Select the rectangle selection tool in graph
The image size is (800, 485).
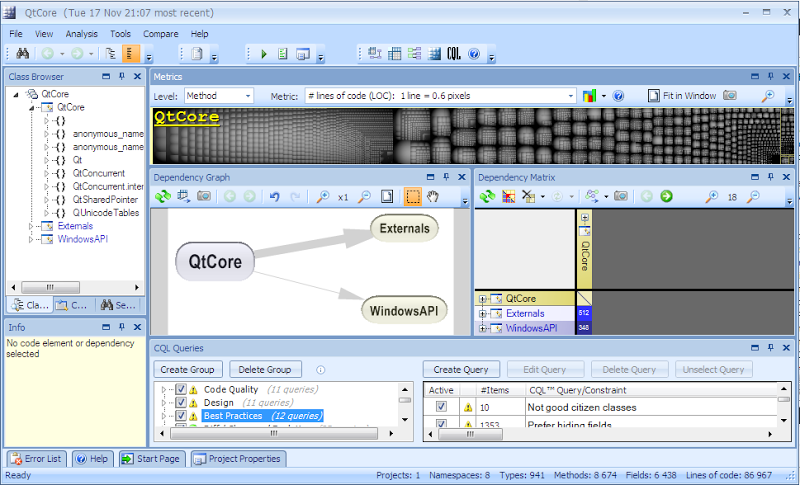click(413, 196)
